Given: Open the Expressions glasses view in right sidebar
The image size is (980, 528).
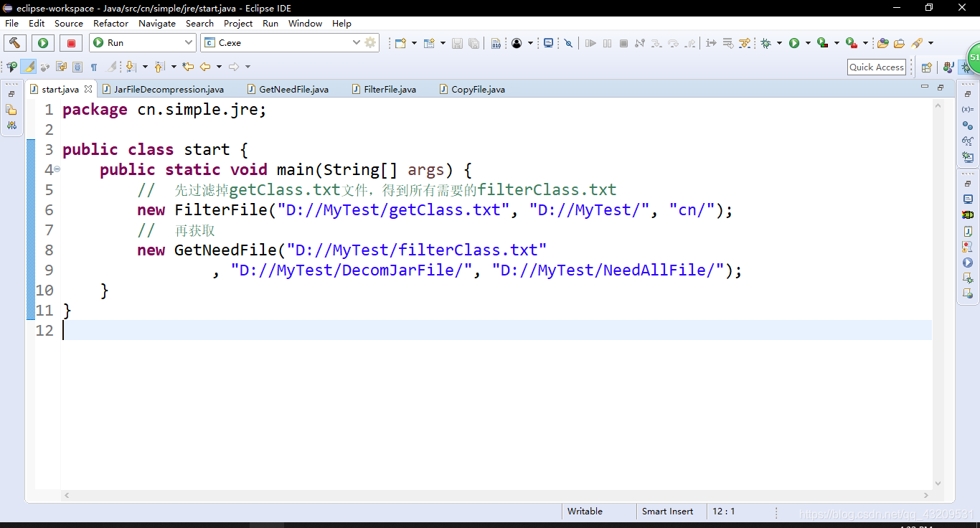Looking at the screenshot, I should (x=968, y=141).
